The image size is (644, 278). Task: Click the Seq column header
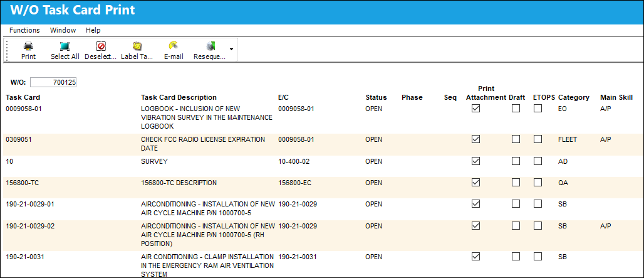pyautogui.click(x=450, y=97)
